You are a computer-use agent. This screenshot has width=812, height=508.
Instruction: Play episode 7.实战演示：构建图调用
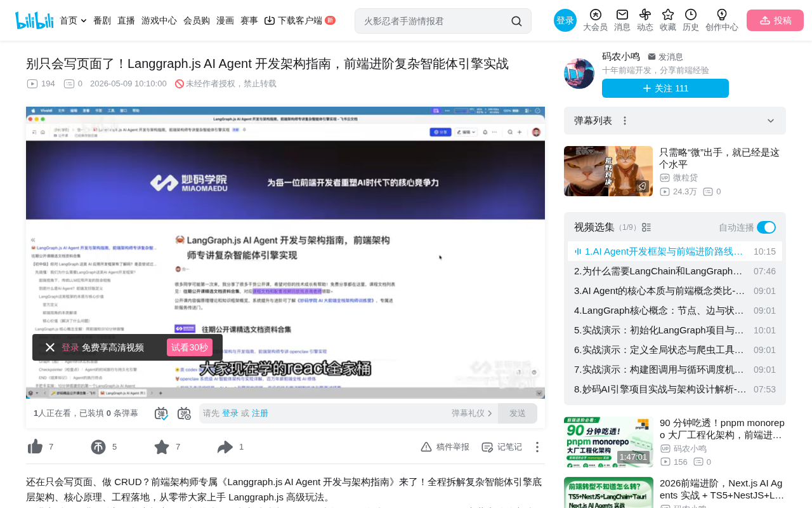pos(675,370)
